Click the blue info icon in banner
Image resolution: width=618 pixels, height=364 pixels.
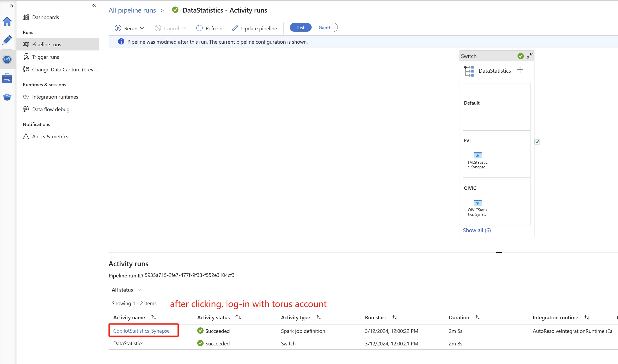coord(121,42)
